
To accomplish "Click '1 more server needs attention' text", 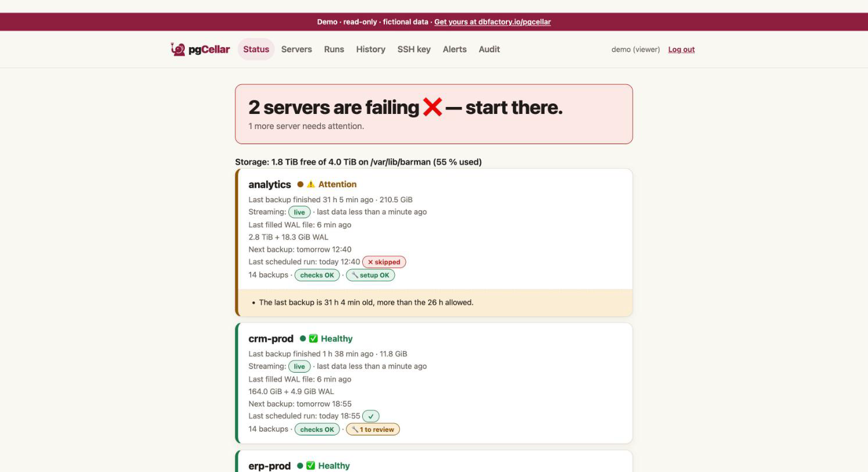I will click(306, 126).
